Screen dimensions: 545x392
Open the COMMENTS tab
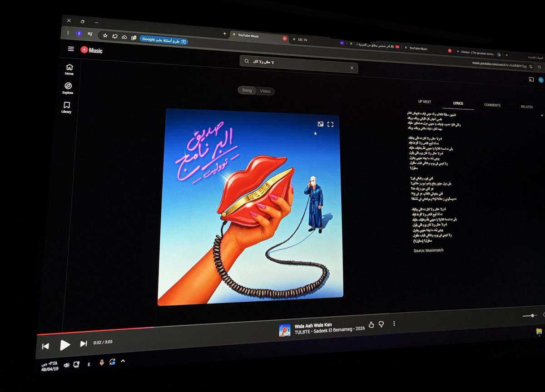[492, 105]
